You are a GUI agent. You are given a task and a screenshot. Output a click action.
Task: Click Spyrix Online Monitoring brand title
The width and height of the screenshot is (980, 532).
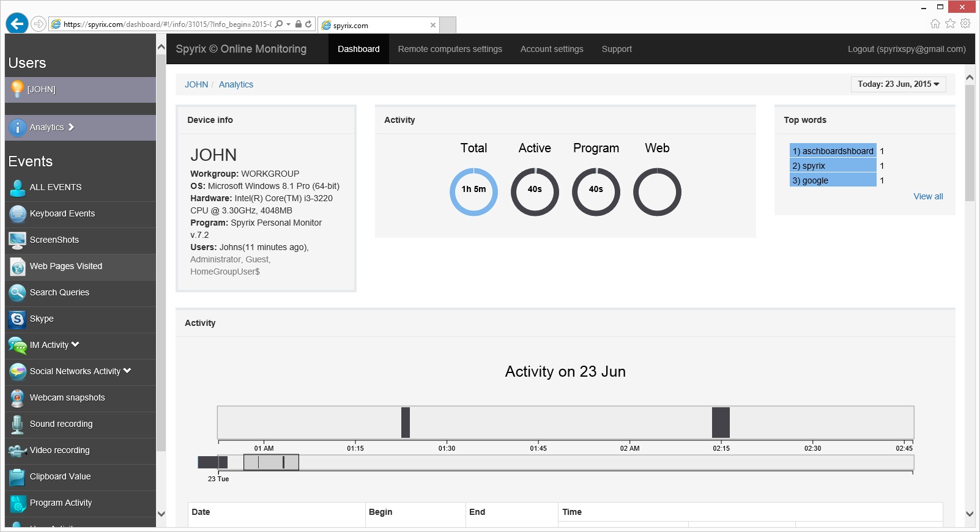241,49
